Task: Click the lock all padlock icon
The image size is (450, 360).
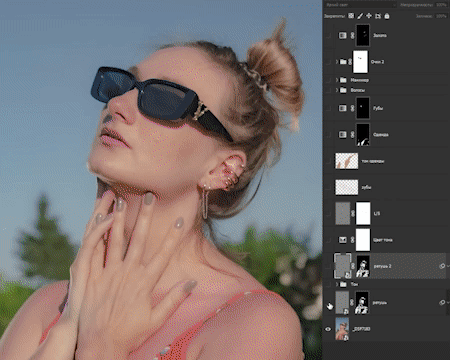Action: click(x=387, y=16)
